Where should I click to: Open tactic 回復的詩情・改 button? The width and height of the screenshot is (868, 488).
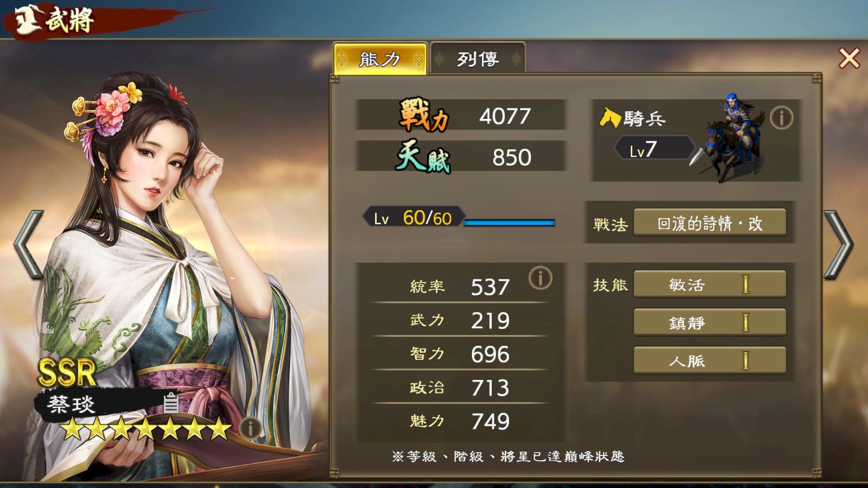[x=710, y=223]
